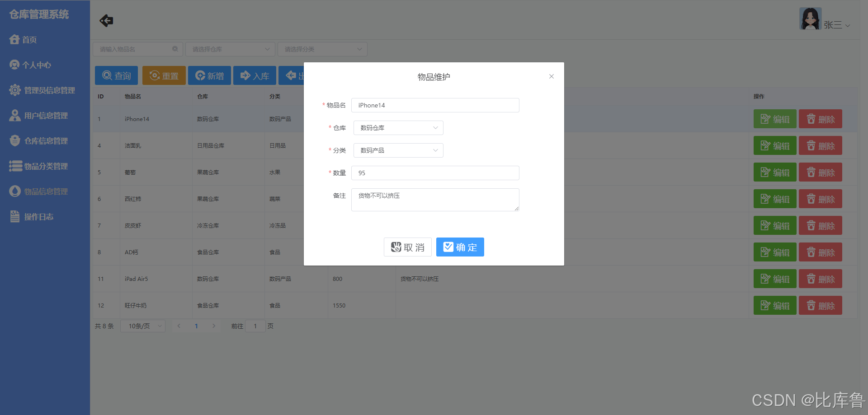Open the 仓库 dropdown in the dialog
Screen dimensions: 868x415
[398, 128]
